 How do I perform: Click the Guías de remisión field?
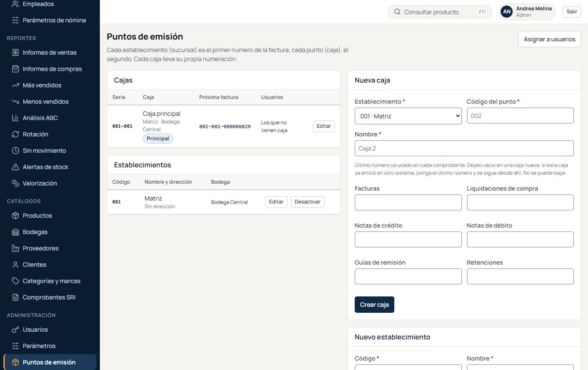click(x=408, y=277)
